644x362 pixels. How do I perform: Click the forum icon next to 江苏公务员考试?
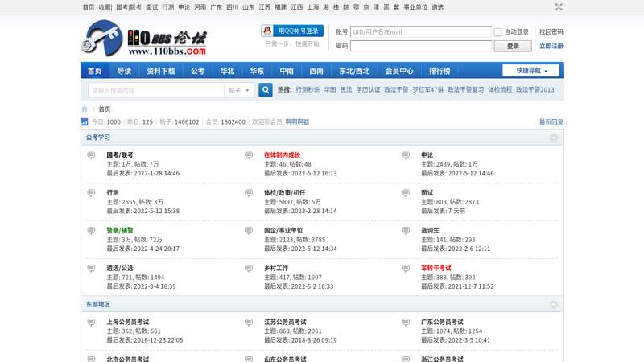click(249, 323)
